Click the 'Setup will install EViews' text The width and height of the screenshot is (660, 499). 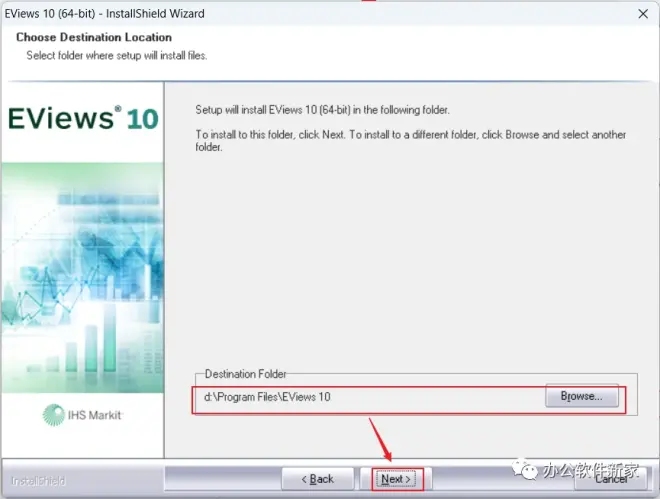(322, 110)
